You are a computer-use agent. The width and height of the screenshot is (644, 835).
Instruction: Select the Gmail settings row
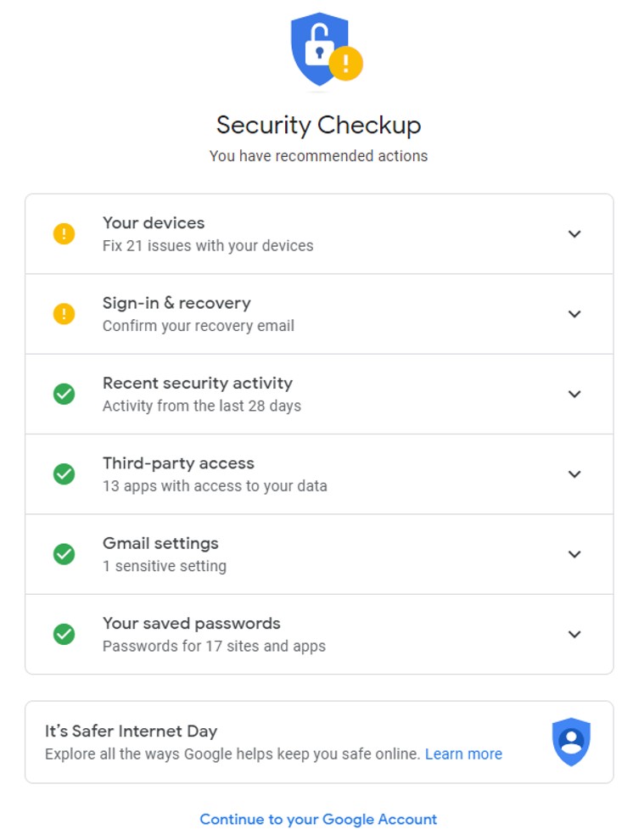[x=319, y=553]
